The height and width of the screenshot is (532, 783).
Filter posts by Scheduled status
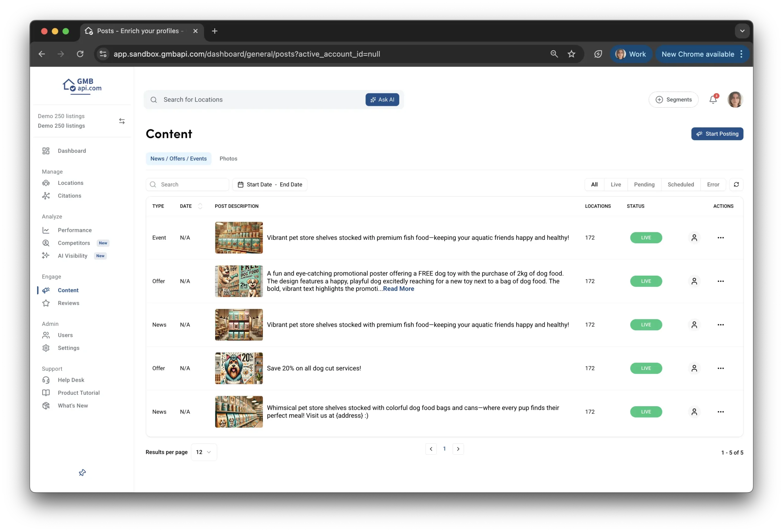tap(681, 184)
